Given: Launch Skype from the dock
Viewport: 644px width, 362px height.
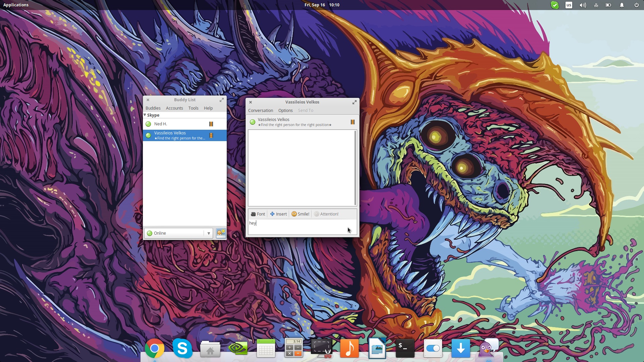Looking at the screenshot, I should tap(182, 348).
